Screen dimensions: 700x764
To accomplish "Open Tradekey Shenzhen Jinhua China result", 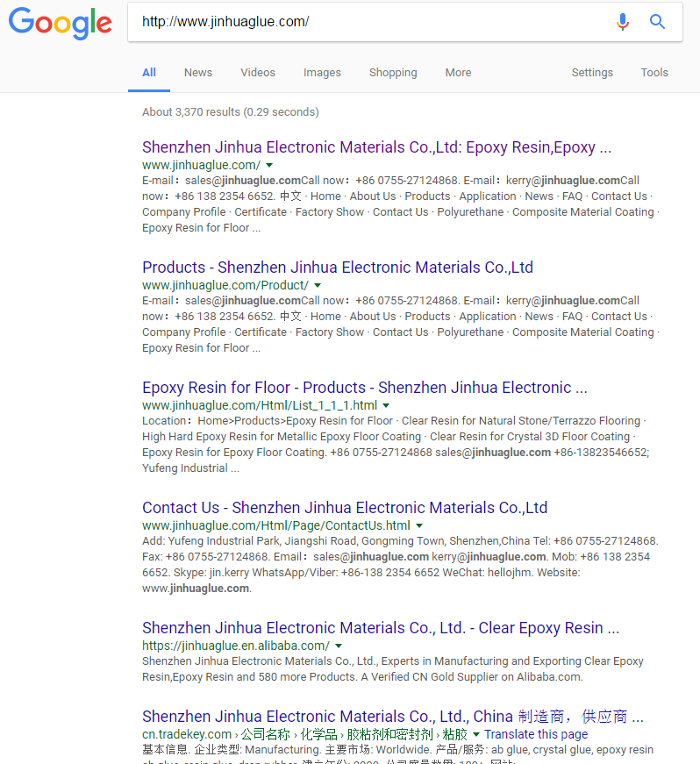I will point(393,717).
